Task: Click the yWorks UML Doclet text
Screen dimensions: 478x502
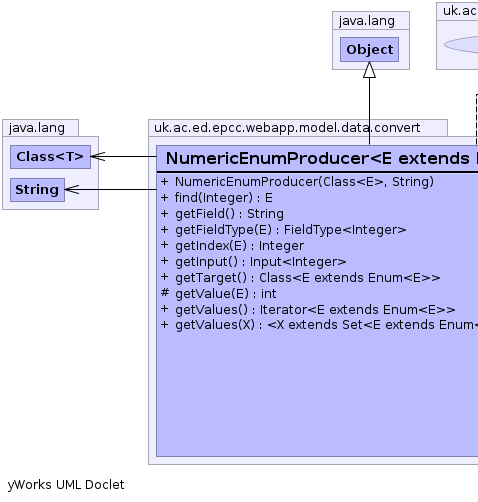Action: click(66, 485)
